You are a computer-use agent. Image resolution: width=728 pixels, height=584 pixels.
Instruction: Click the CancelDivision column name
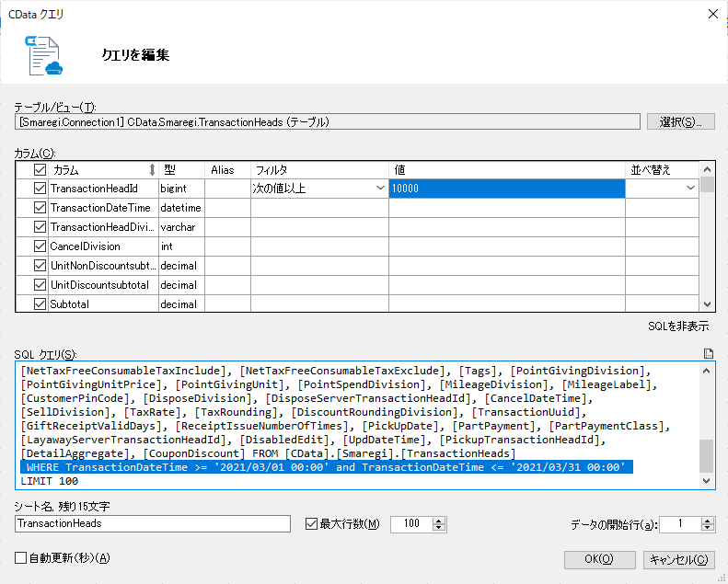tap(85, 246)
